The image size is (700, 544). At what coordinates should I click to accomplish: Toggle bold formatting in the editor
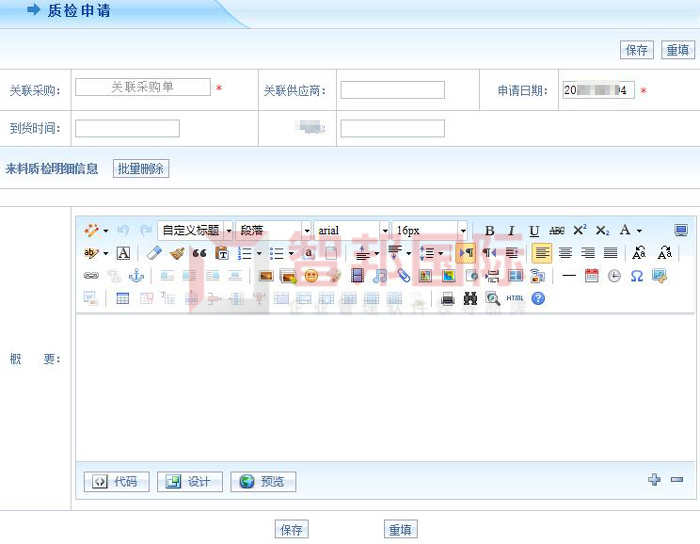coord(490,231)
